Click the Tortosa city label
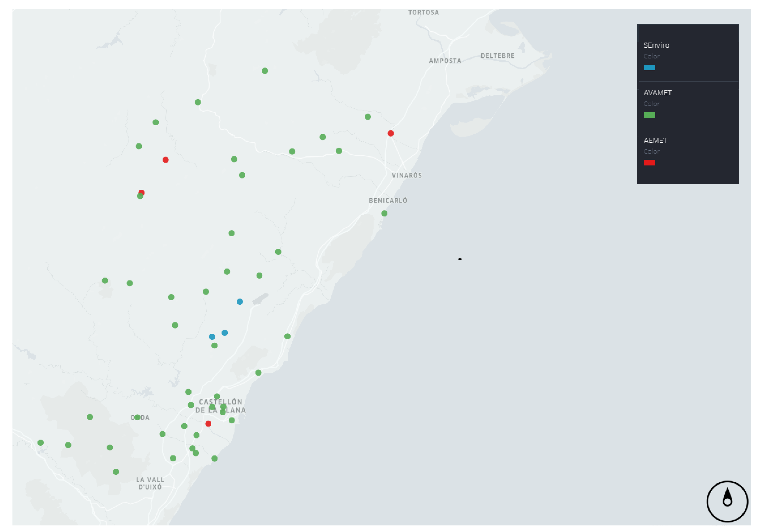762x532 pixels. [x=424, y=13]
